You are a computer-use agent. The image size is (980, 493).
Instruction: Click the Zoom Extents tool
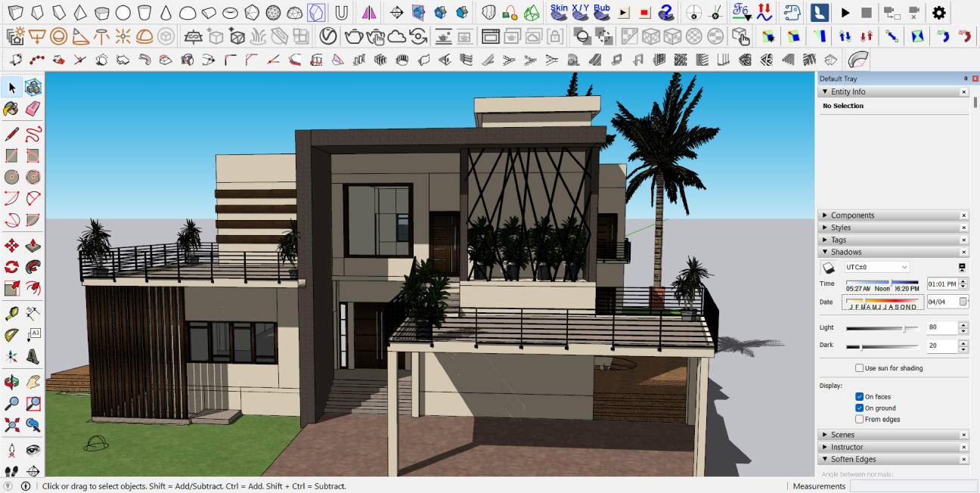[11, 424]
